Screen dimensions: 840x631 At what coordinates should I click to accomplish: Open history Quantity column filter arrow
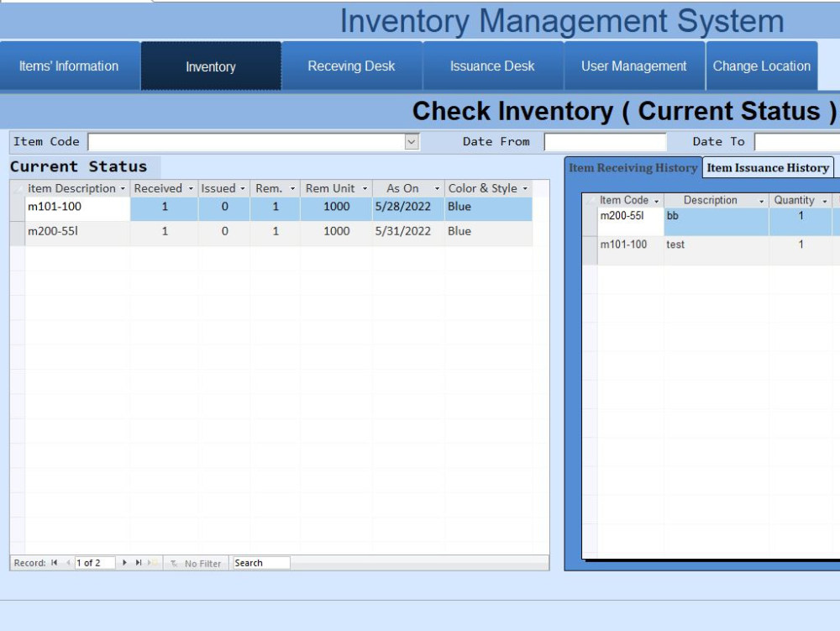pos(825,201)
